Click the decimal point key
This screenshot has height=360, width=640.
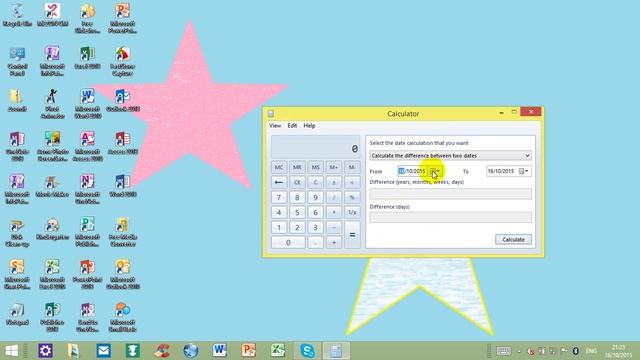pyautogui.click(x=316, y=242)
